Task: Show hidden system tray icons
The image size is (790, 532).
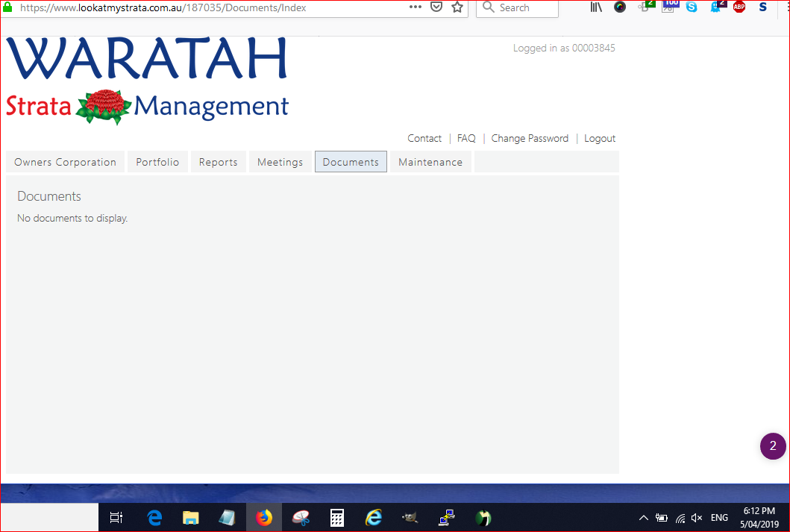Action: [x=643, y=518]
